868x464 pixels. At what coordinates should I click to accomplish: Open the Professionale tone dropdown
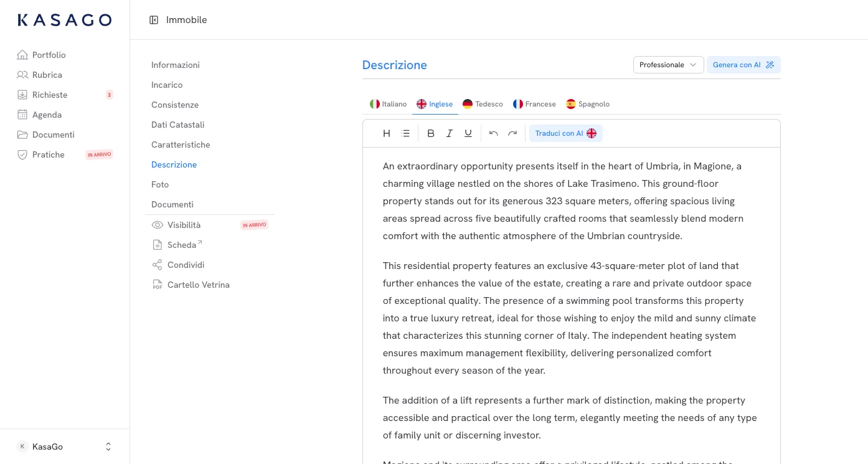point(668,65)
